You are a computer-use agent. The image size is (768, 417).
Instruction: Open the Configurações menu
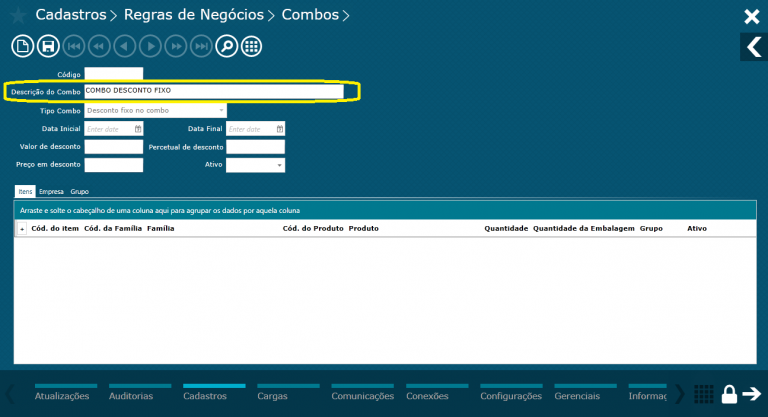click(x=511, y=396)
